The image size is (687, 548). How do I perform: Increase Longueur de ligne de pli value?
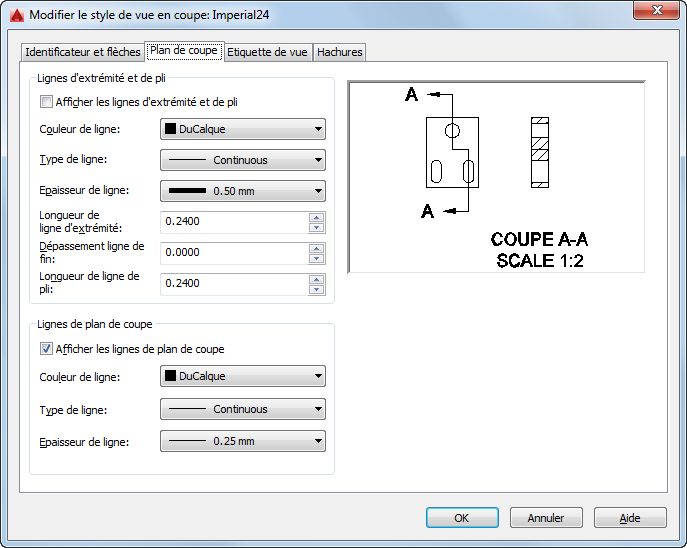click(316, 279)
